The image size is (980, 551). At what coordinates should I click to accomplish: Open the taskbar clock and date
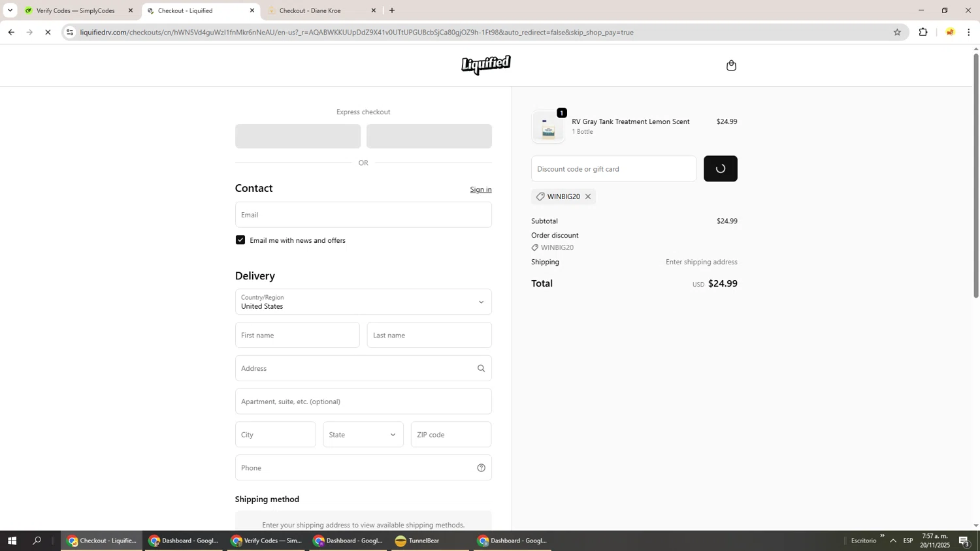click(935, 541)
